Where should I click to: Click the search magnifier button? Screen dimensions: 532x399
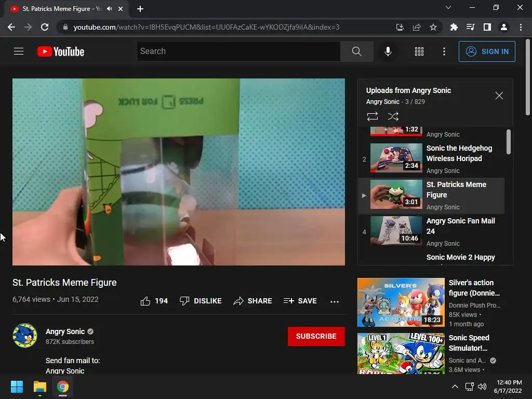356,51
